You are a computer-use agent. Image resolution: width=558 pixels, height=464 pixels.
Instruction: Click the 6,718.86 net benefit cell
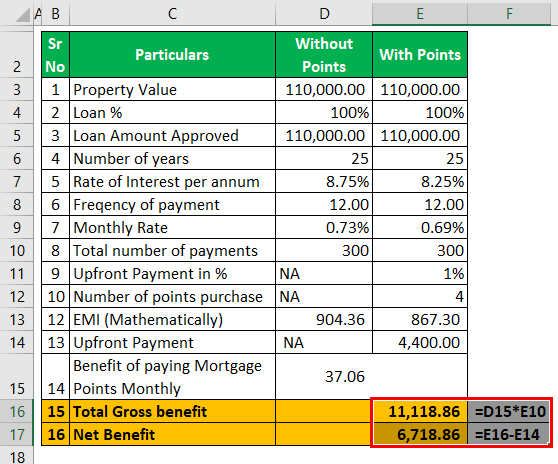(420, 434)
